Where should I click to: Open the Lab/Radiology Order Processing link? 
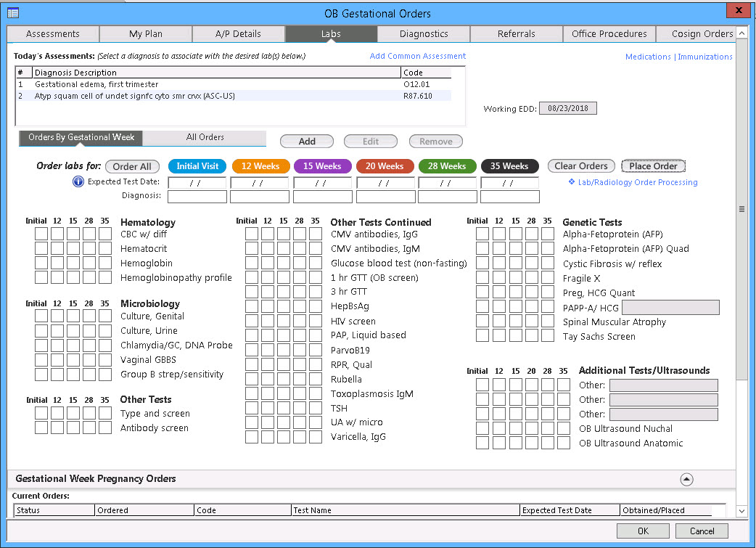(638, 182)
